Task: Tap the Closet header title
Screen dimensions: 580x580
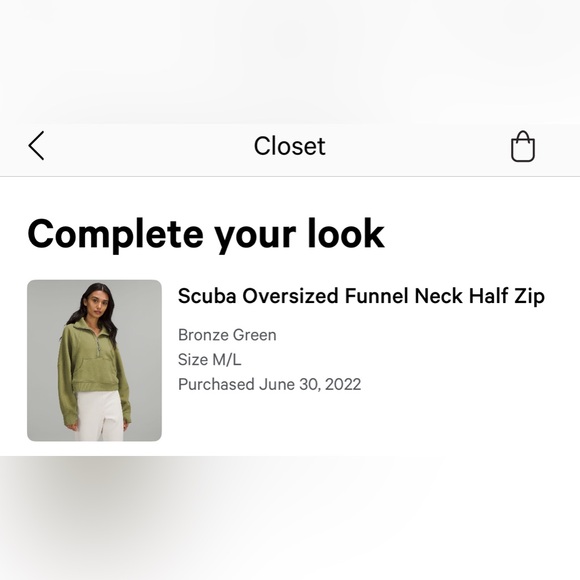Action: [289, 146]
